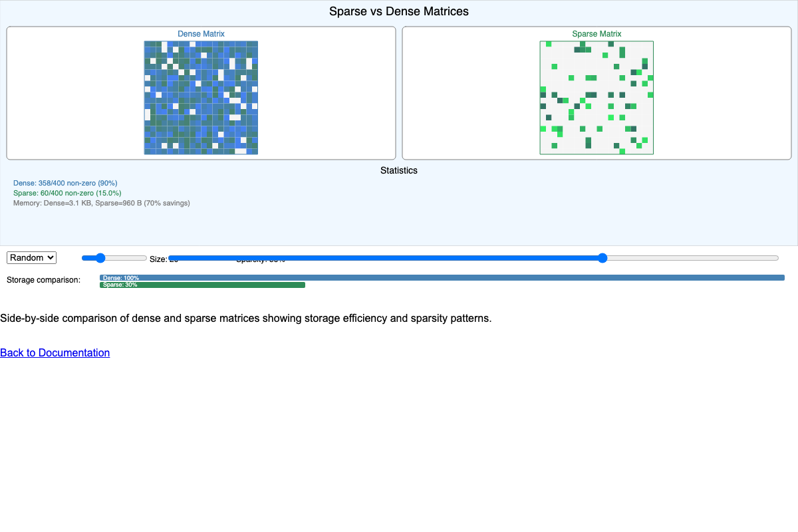
Task: Click the Dense Matrix heatmap visualization
Action: pos(201,97)
